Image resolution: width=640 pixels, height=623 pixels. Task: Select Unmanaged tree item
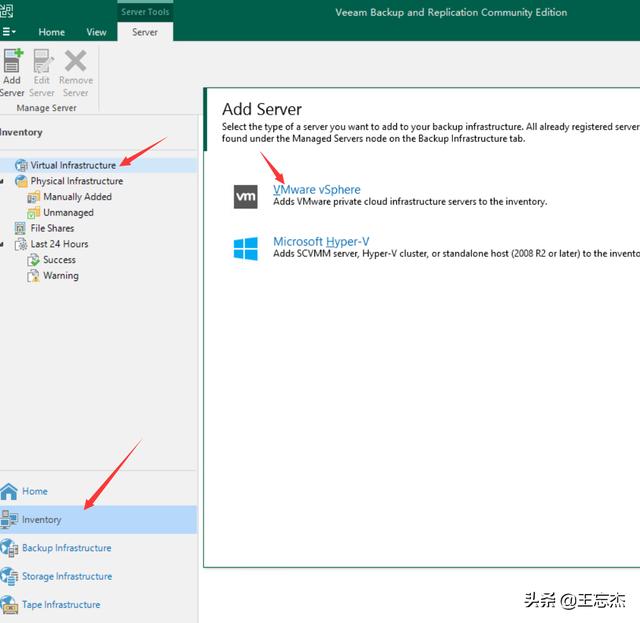click(x=68, y=213)
